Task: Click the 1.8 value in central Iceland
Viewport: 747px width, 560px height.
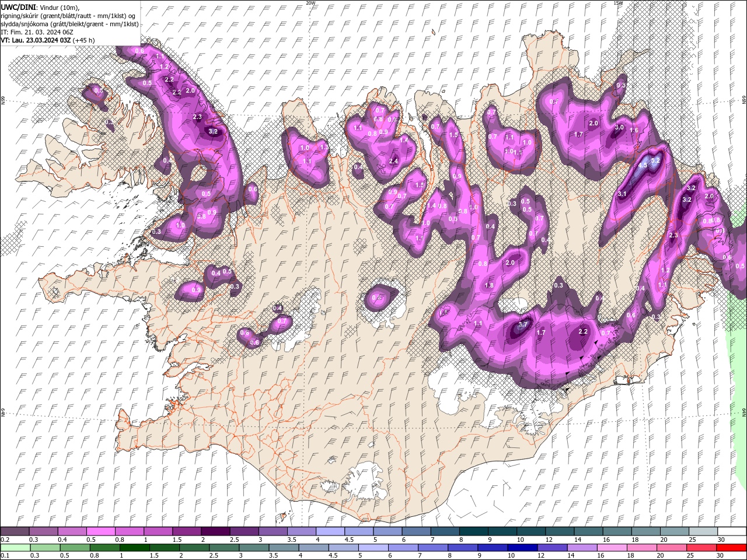Action: [489, 285]
